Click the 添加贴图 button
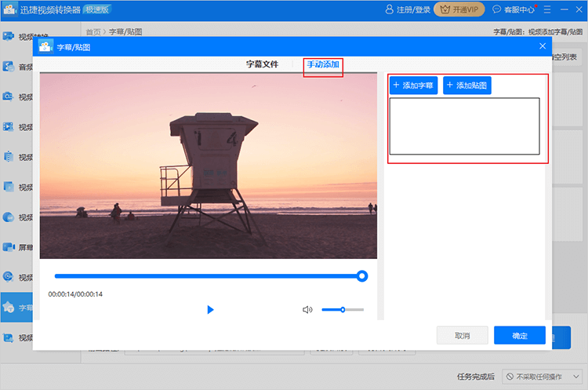The width and height of the screenshot is (588, 390). tap(466, 85)
